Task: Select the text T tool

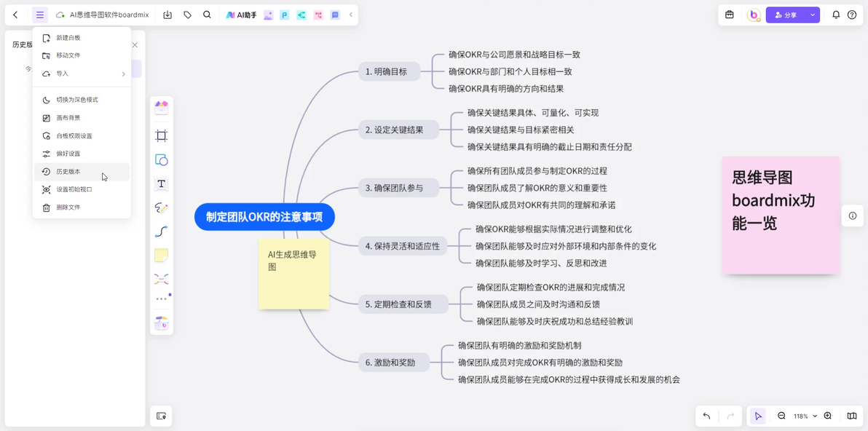Action: click(x=161, y=183)
